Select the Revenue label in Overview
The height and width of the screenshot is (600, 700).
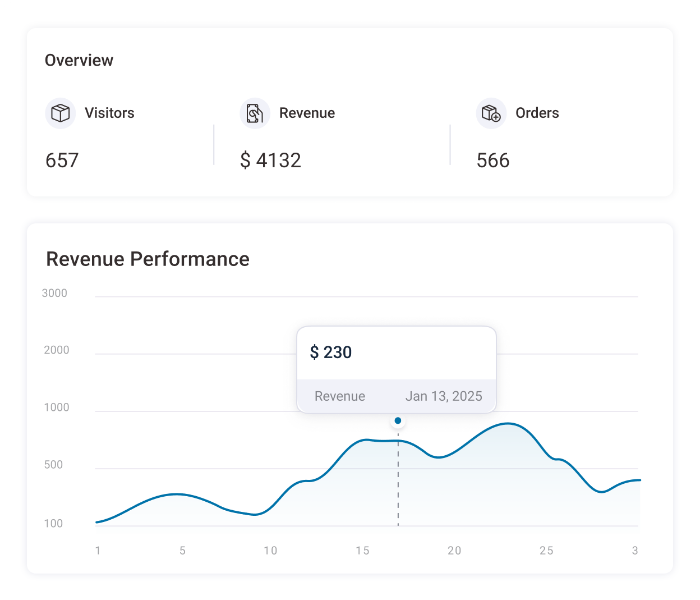pyautogui.click(x=307, y=113)
